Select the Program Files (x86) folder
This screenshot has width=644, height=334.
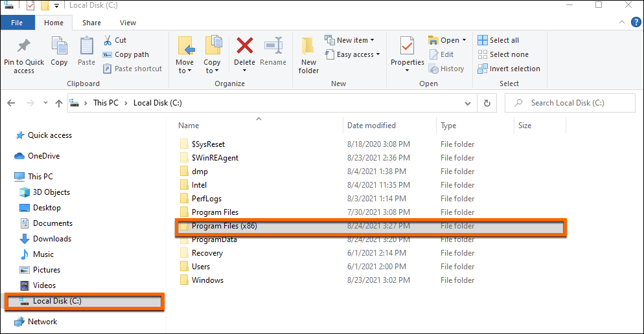[371, 226]
